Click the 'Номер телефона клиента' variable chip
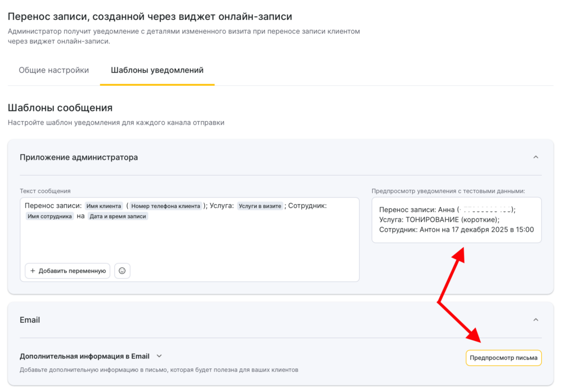Viewport: 562px width, 392px height. (x=166, y=206)
